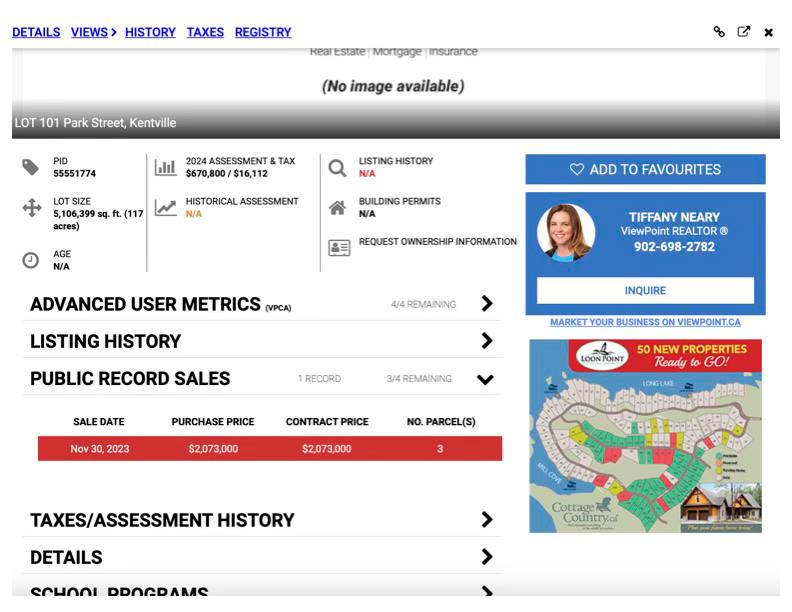Click the NO. PARCEL(S) column header
The height and width of the screenshot is (612, 792).
tap(441, 422)
